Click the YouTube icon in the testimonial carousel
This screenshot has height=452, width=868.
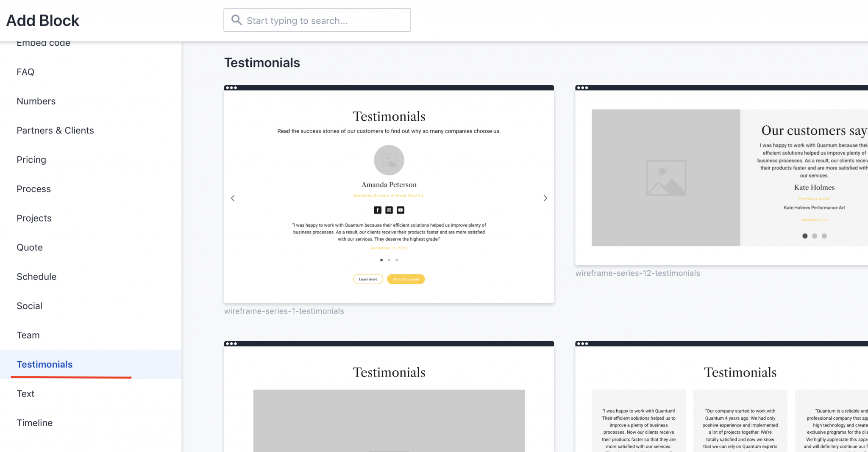coord(400,210)
